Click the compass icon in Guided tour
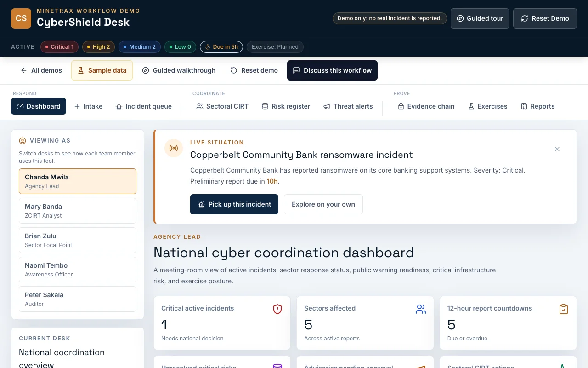Image resolution: width=588 pixels, height=368 pixels. (x=460, y=18)
